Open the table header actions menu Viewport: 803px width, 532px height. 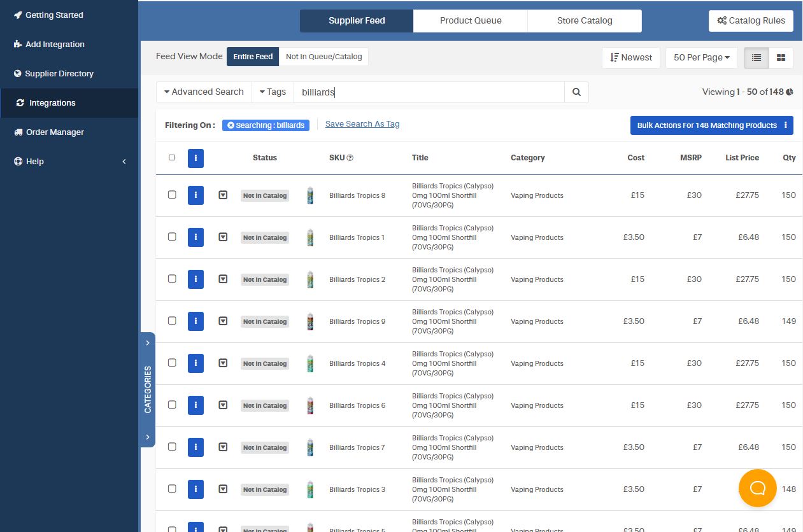coord(195,158)
